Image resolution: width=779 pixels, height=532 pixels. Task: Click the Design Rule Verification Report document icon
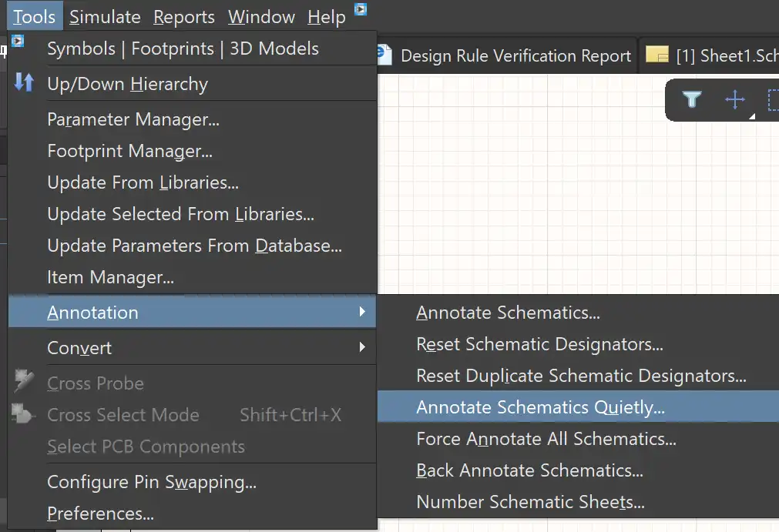coord(384,55)
